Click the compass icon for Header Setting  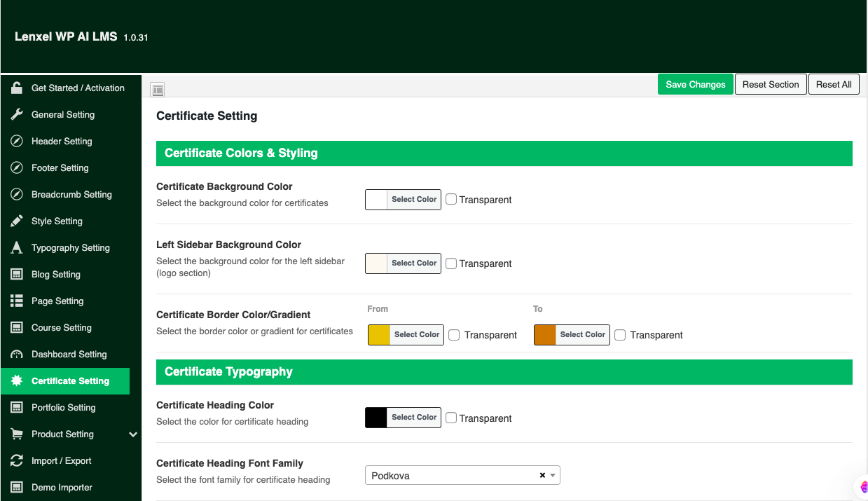pos(17,141)
